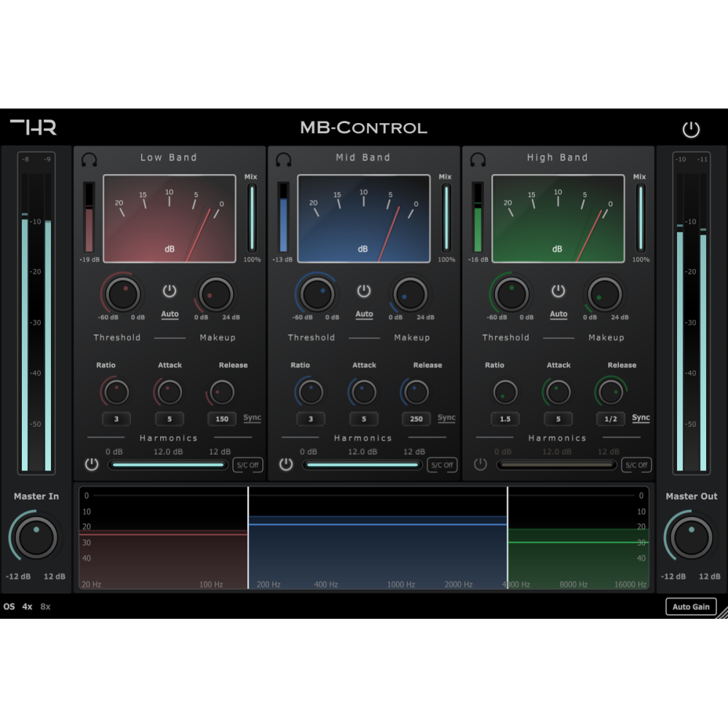The image size is (728, 728).
Task: Open the S/C Off option on Mid Band
Action: (442, 465)
